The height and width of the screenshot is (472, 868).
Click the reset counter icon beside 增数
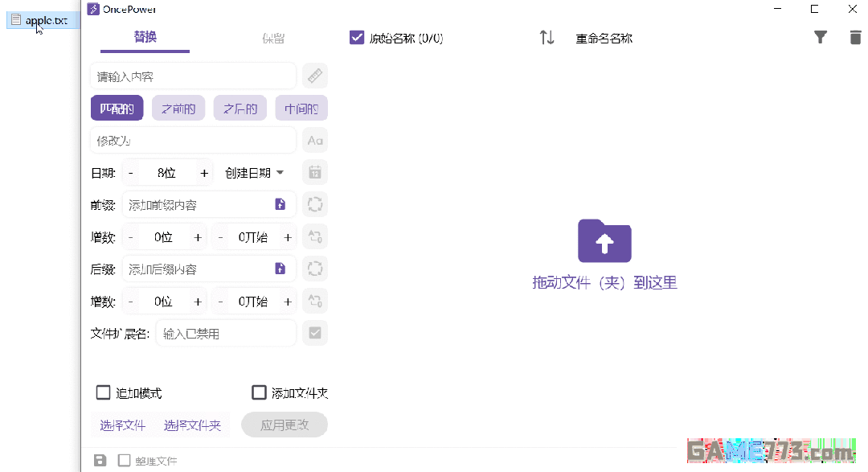(314, 236)
